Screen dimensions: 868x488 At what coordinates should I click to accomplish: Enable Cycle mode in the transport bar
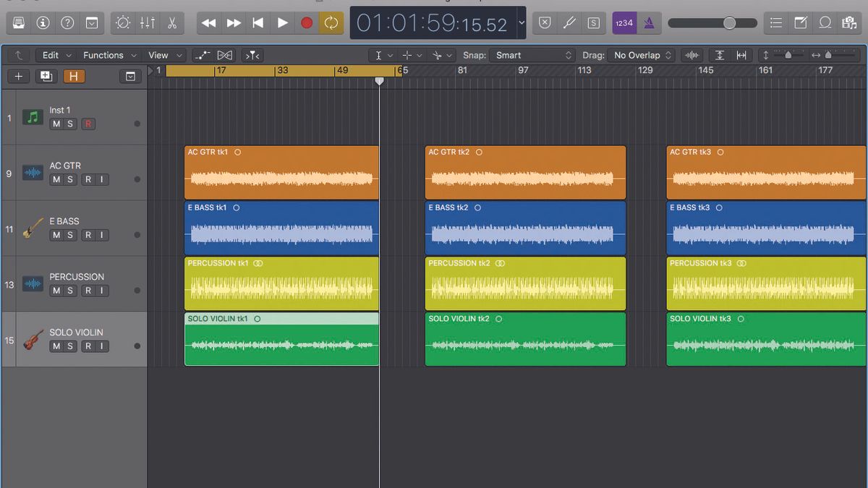pos(331,22)
